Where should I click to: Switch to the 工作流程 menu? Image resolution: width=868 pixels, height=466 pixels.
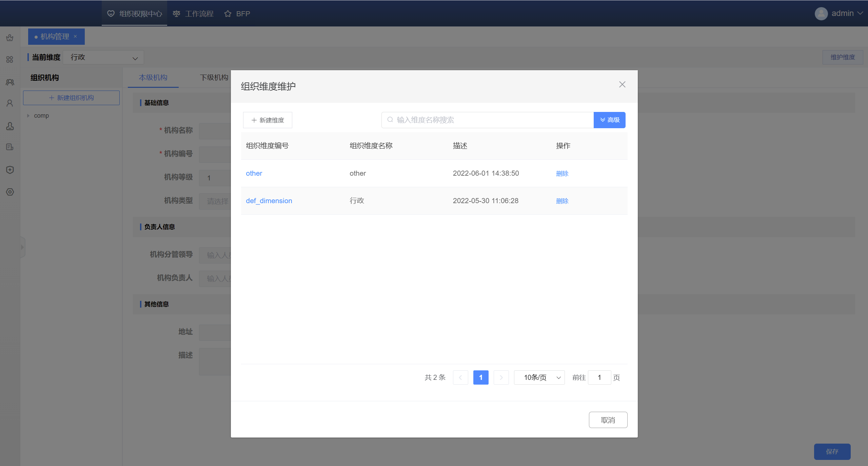click(x=193, y=14)
